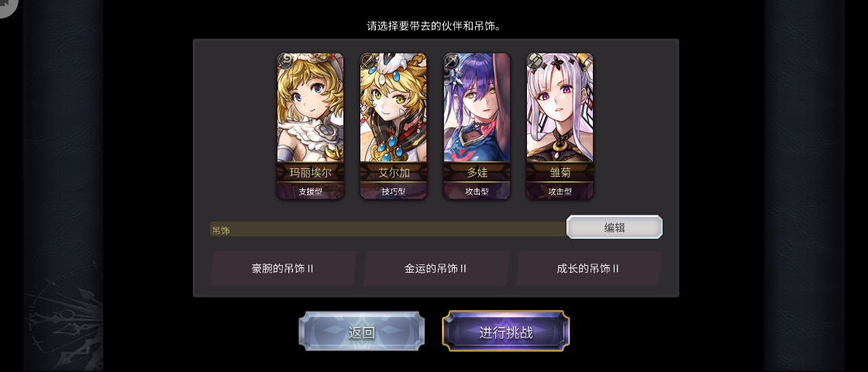Open the 编辑 button for pendants
Screen dimensions: 868x372
coord(615,227)
